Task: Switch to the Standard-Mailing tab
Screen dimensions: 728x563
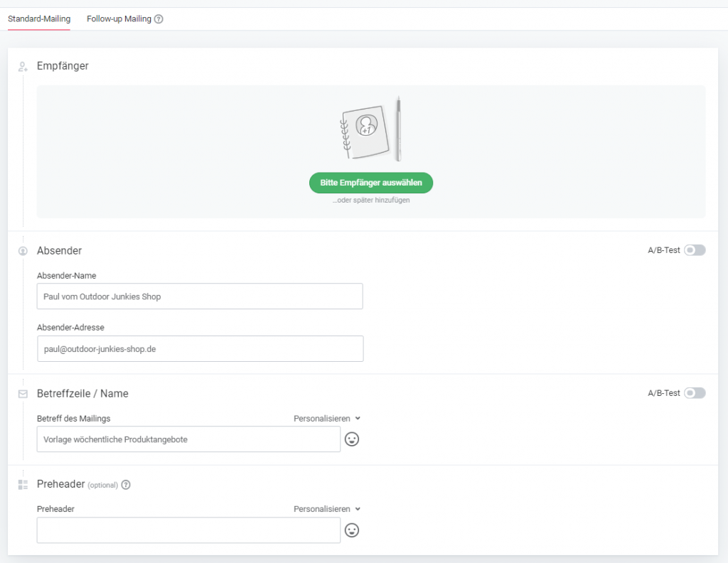Action: coord(39,19)
